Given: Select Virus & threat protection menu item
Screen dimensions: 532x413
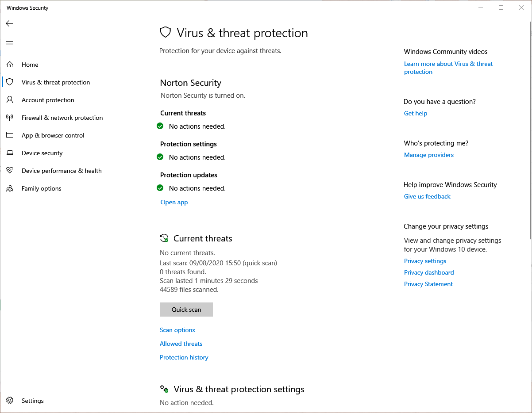Looking at the screenshot, I should [56, 82].
